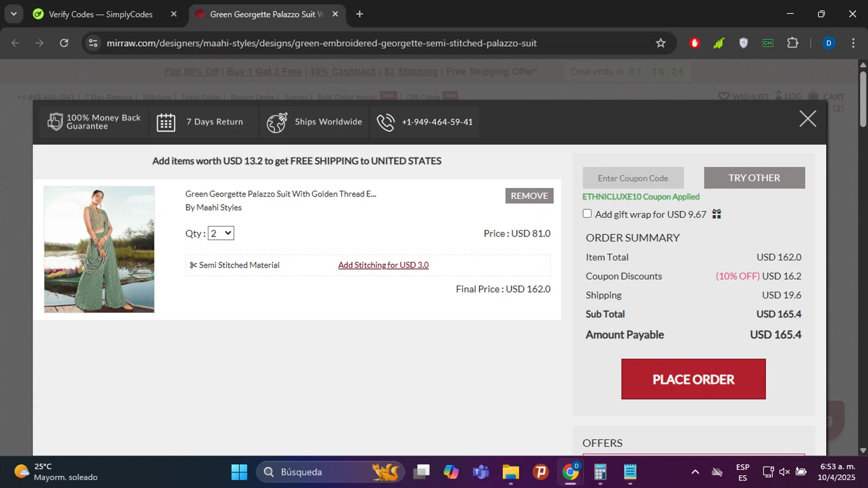Click the phone handset icon
This screenshot has height=488, width=868.
(386, 122)
